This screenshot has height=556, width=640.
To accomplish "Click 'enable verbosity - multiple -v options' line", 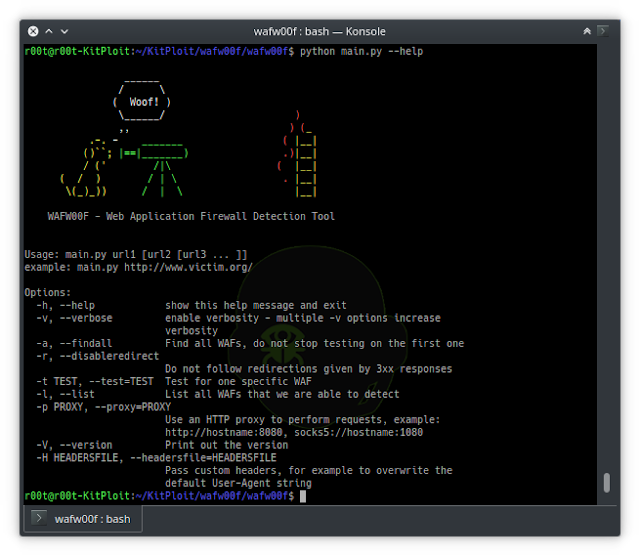I will 303,318.
